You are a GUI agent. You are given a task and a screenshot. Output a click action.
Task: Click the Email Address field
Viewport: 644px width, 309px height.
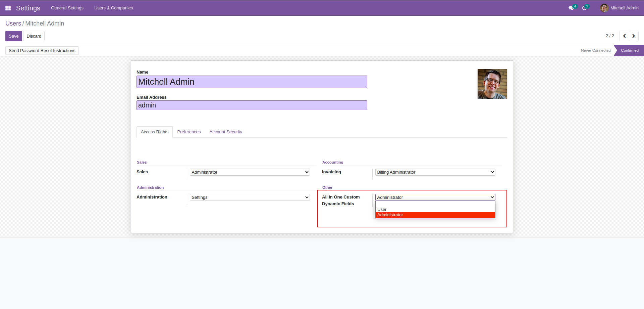click(x=252, y=105)
